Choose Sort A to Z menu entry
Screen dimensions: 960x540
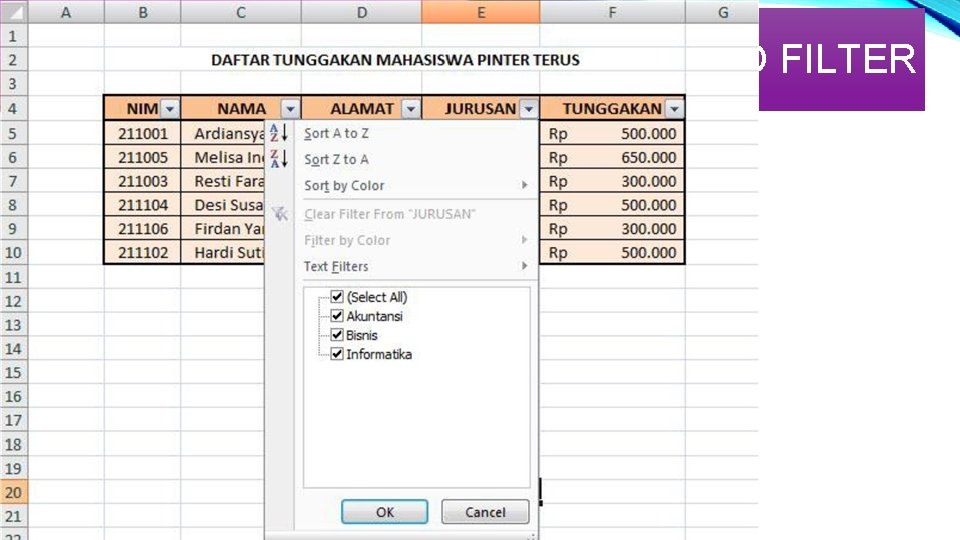click(x=402, y=133)
